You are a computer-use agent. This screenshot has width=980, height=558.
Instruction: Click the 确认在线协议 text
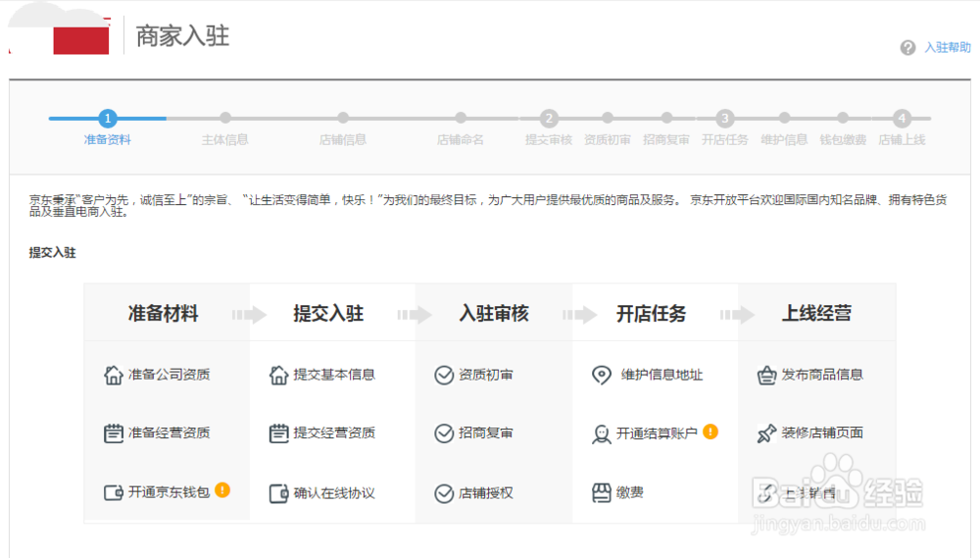tap(334, 493)
